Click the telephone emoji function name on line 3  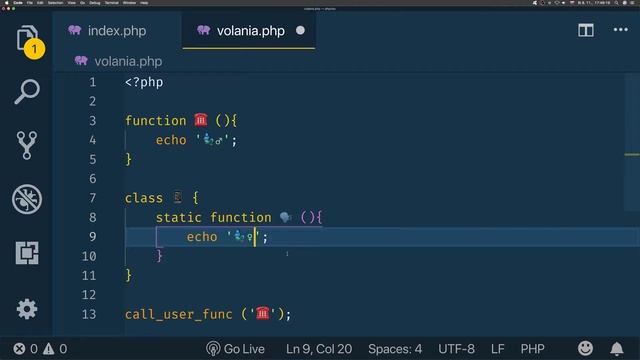(201, 120)
